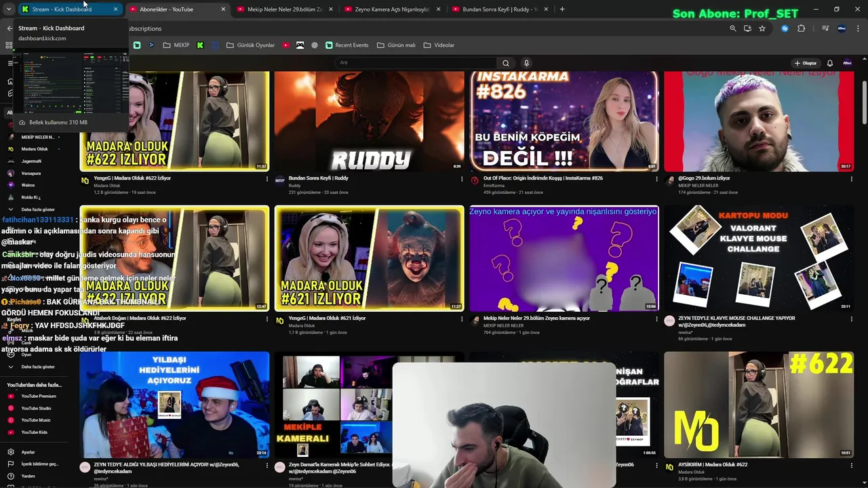
Task: Open more options for InstaKarma #826 video
Action: [656, 180]
